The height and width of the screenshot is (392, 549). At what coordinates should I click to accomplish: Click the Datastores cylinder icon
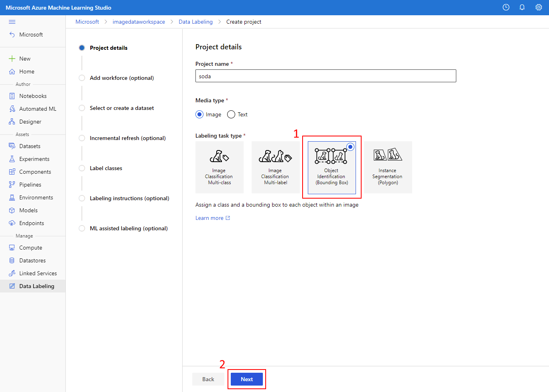[x=12, y=260]
